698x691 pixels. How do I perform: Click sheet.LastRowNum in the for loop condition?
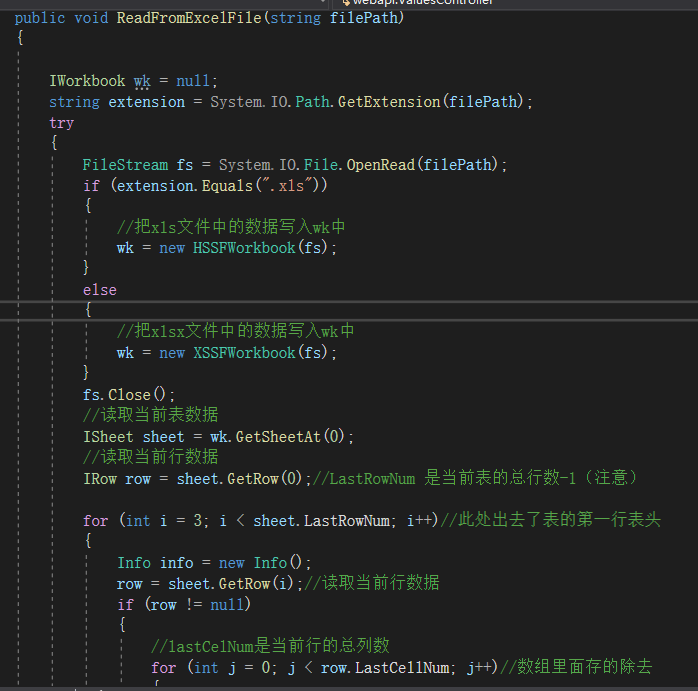[x=322, y=521]
